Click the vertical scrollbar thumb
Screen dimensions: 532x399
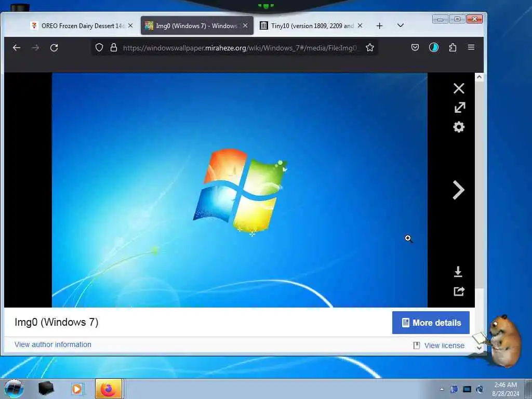(x=479, y=185)
